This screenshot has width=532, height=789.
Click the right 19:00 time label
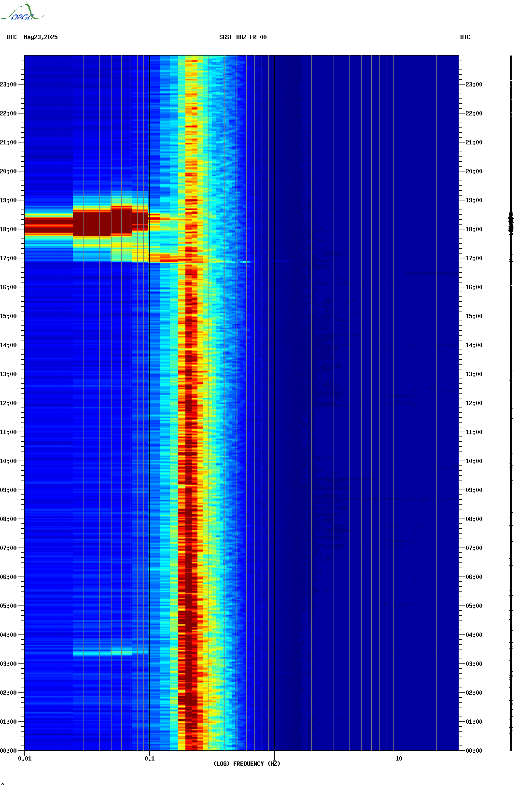[x=474, y=200]
